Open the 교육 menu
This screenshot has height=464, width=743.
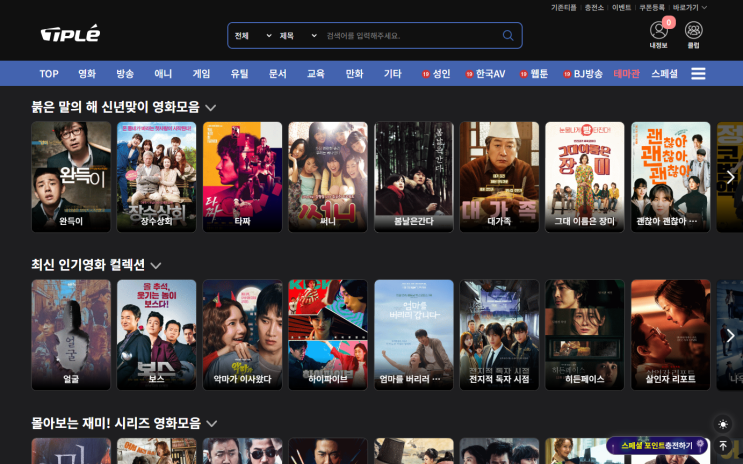[316, 73]
